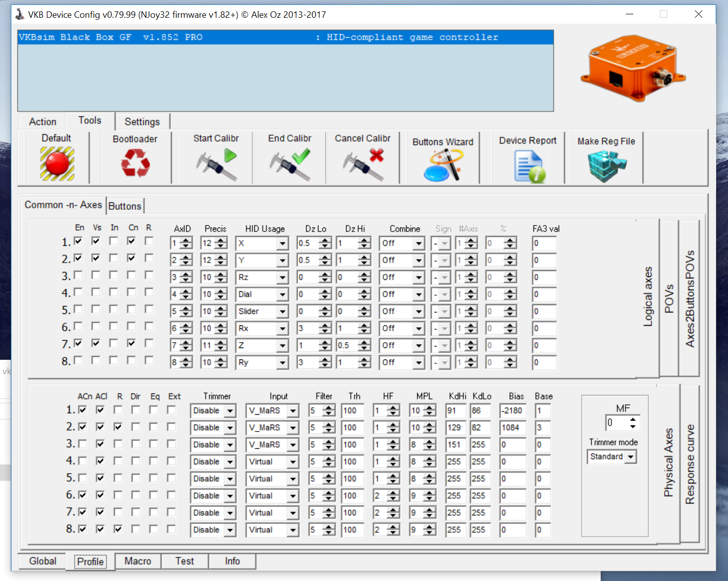Toggle Cn checkbox for logical axis 7
Viewport: 728px width, 581px height.
tap(131, 343)
